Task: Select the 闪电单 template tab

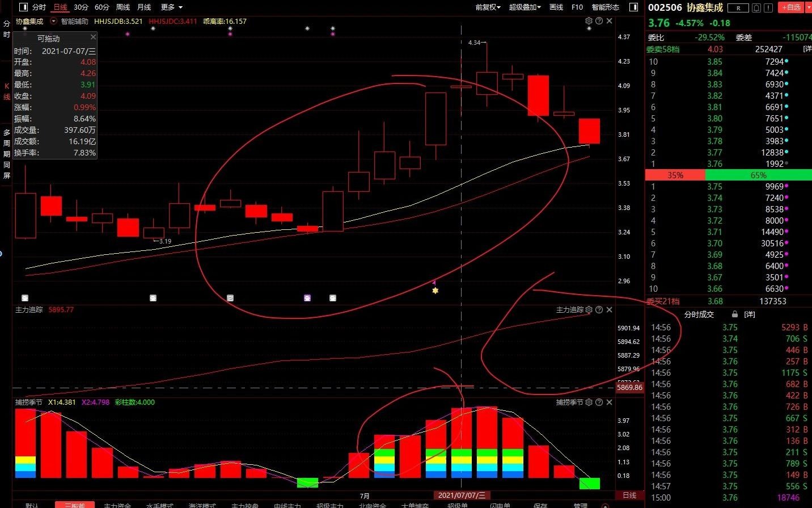Action: tap(500, 505)
